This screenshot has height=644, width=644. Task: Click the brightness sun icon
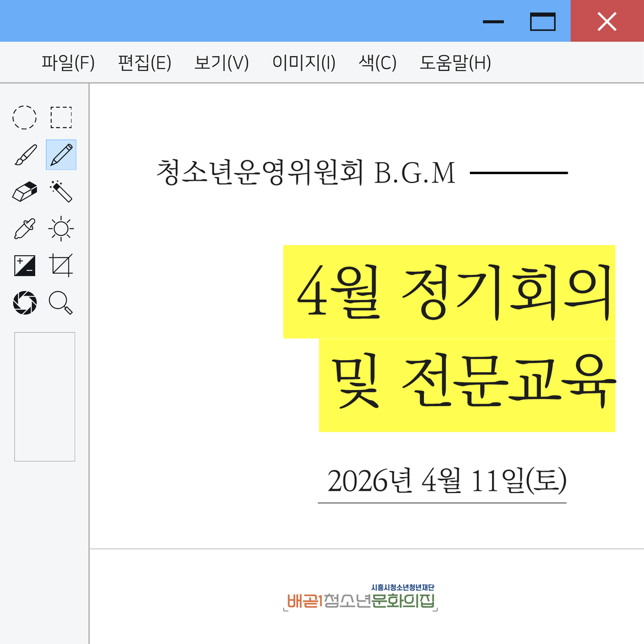(61, 228)
